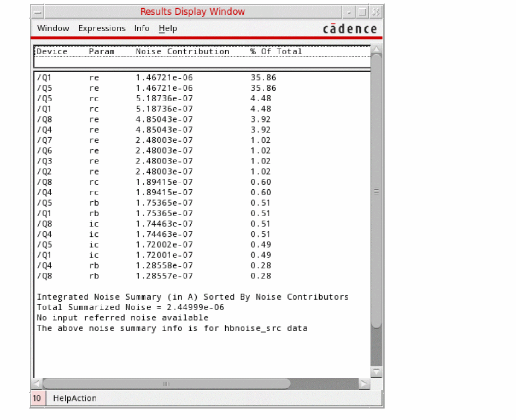Select the 1.72002e-07 noise value

[x=164, y=245]
